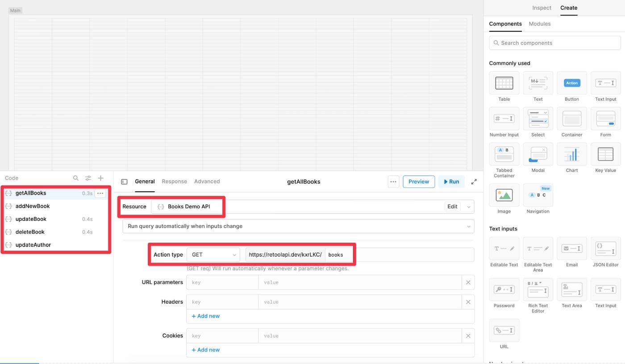Open the filter settings icon in Code panel
The height and width of the screenshot is (364, 625).
88,178
